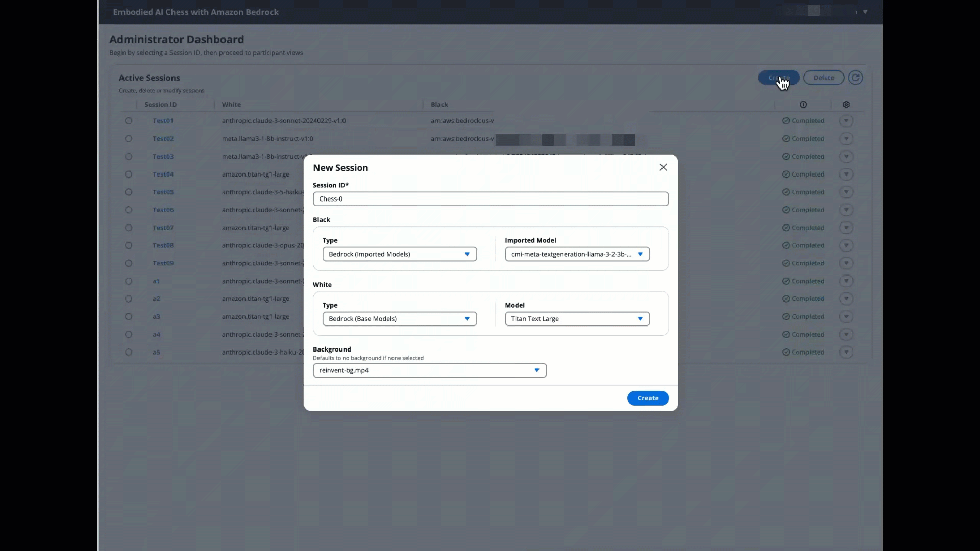Screen dimensions: 980x551
Task: Open the a2 row action dropdown icon
Action: (x=846, y=299)
